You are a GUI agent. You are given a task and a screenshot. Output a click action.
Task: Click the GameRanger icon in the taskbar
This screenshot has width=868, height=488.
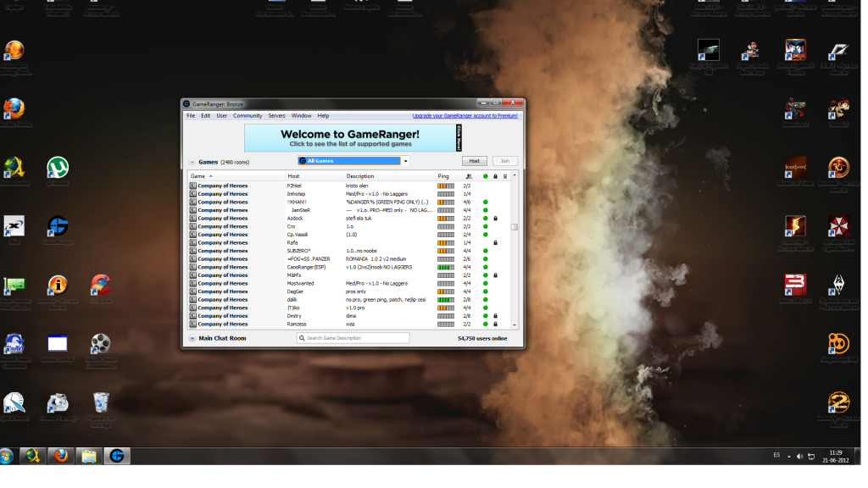click(117, 456)
